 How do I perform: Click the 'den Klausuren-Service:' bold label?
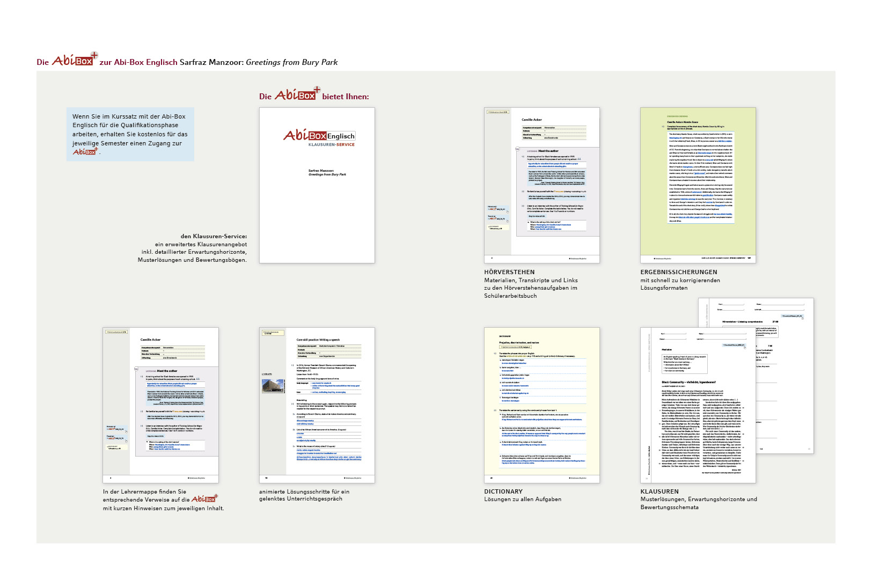pos(214,236)
